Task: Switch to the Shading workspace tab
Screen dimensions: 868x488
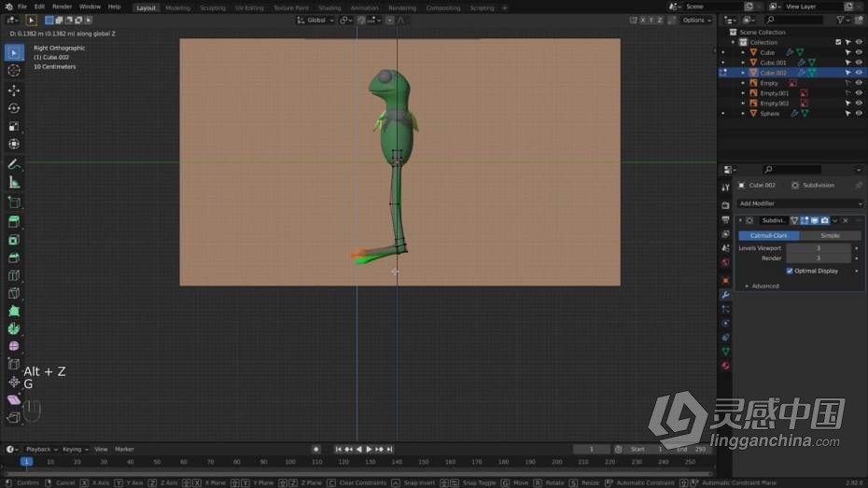Action: (329, 7)
